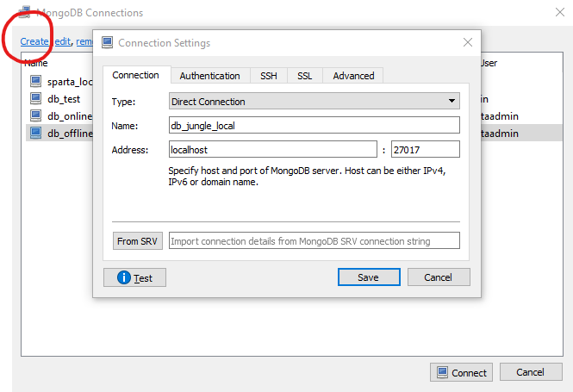Open the Type dropdown showing Direct Connection
The height and width of the screenshot is (392, 573).
click(x=315, y=101)
